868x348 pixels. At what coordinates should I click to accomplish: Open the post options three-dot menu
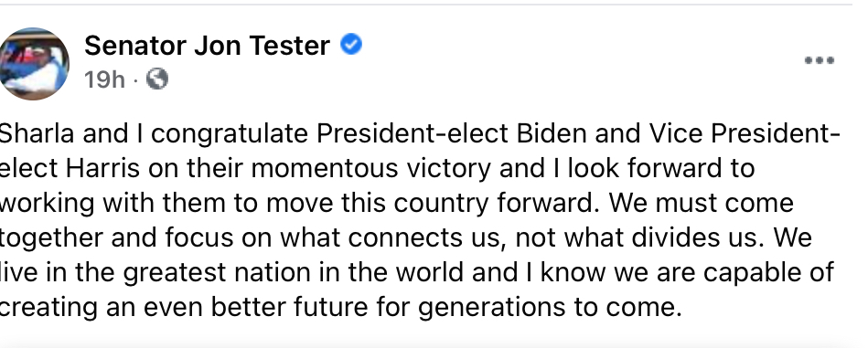tap(820, 60)
